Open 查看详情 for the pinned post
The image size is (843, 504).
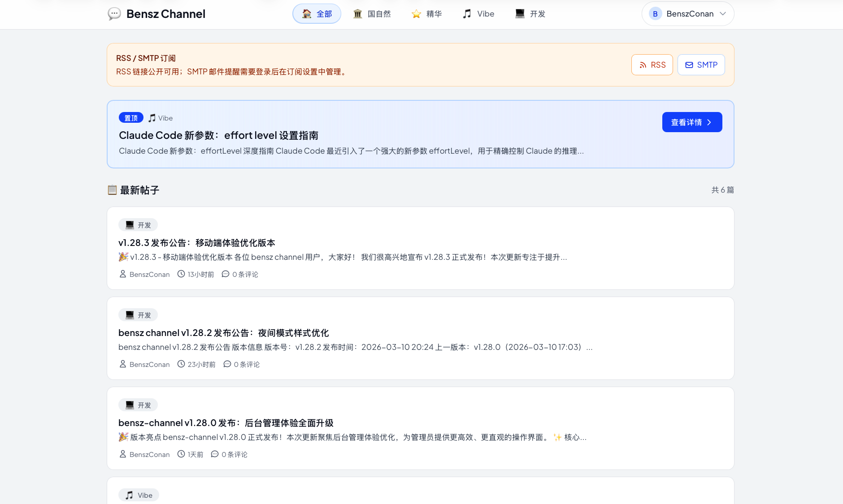click(x=691, y=122)
